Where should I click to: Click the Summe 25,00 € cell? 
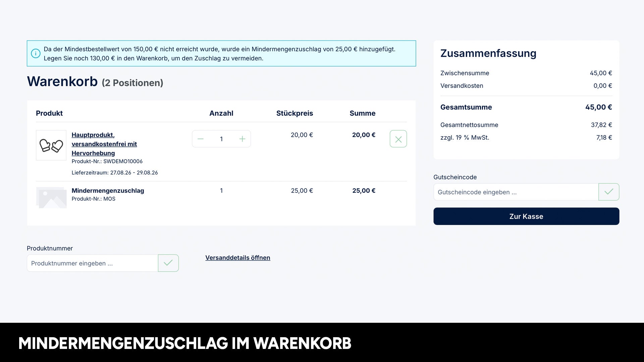tap(364, 191)
